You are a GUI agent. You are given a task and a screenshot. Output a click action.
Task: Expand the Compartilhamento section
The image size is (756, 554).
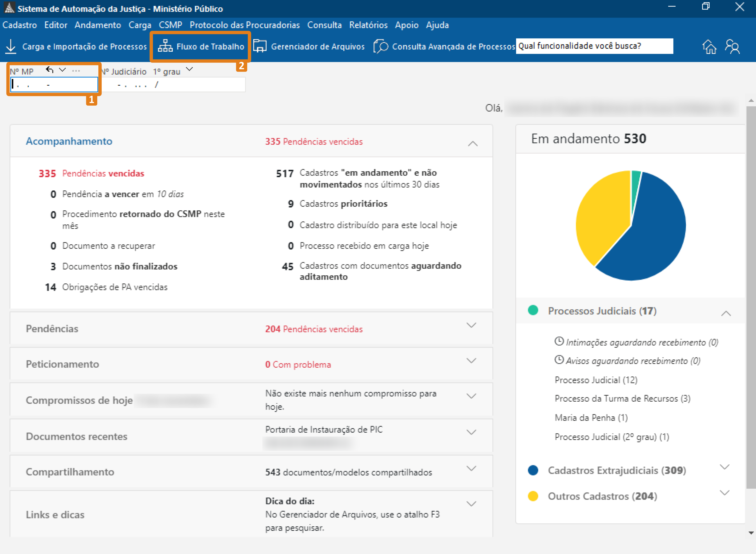[471, 469]
